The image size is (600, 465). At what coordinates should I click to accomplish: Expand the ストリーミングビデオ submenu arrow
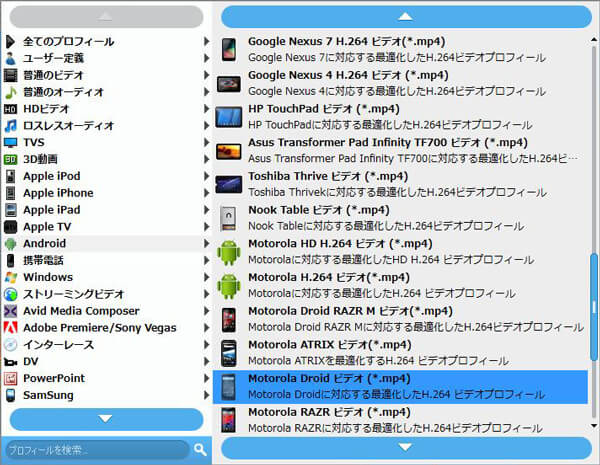pyautogui.click(x=206, y=295)
